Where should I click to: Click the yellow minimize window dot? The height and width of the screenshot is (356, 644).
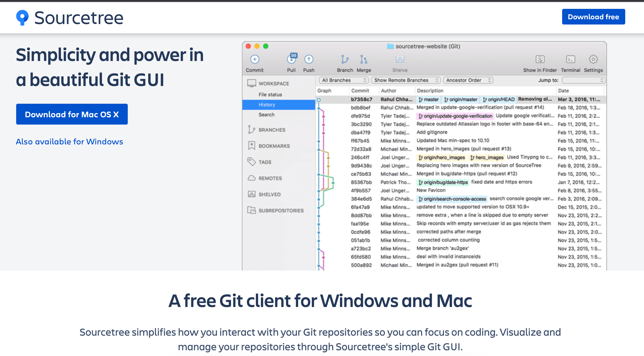tap(257, 46)
